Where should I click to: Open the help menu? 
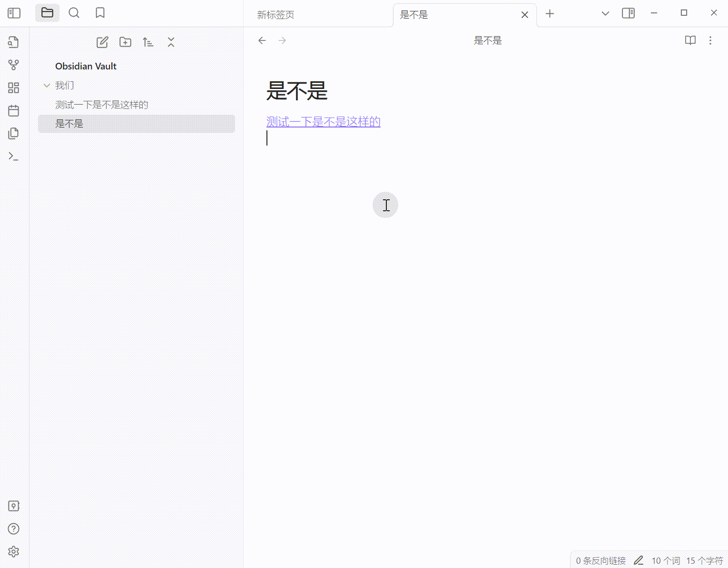tap(13, 529)
